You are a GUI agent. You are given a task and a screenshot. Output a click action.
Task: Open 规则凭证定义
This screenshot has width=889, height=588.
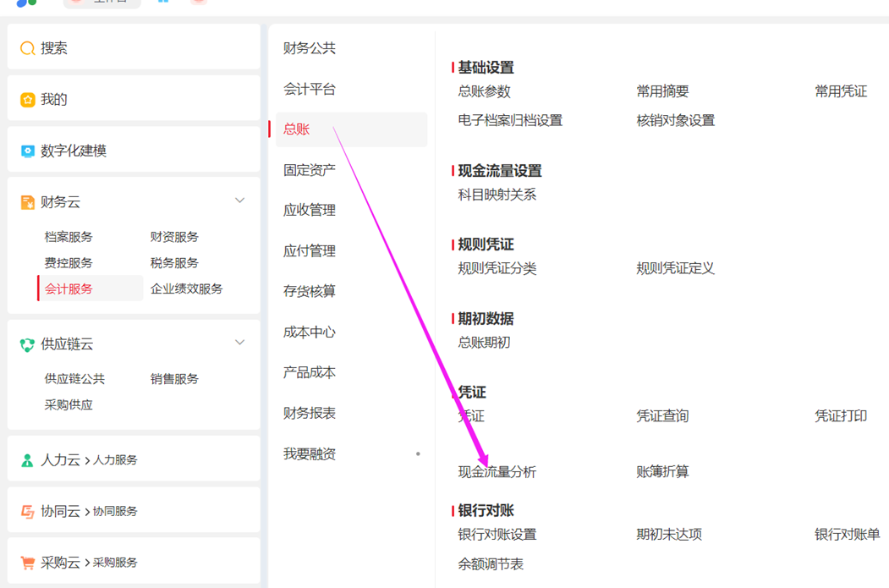pos(675,268)
